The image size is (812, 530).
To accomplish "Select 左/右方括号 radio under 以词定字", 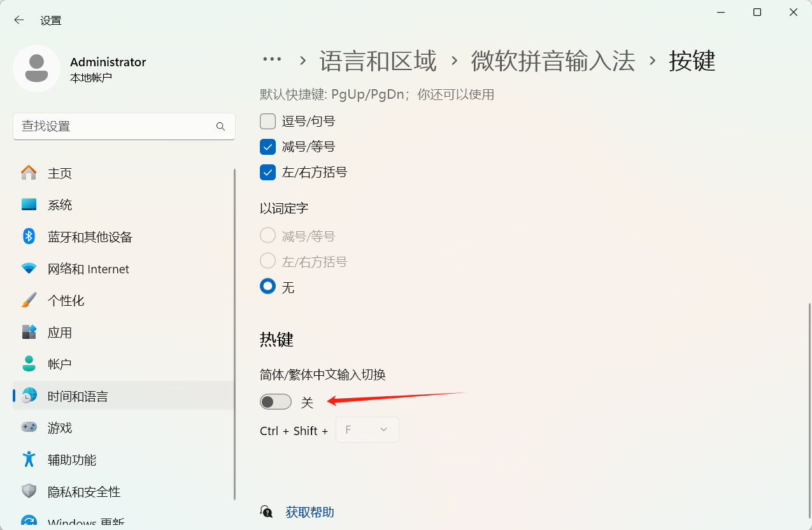I will point(267,261).
